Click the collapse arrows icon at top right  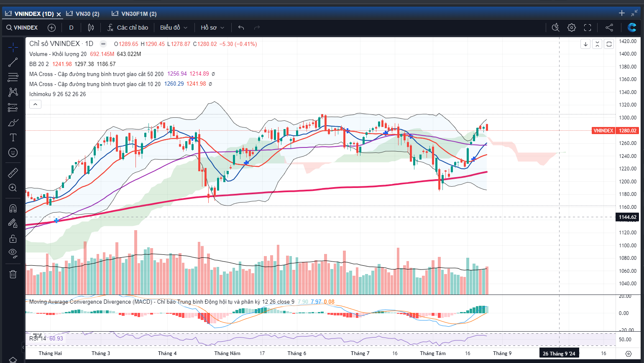point(634,13)
